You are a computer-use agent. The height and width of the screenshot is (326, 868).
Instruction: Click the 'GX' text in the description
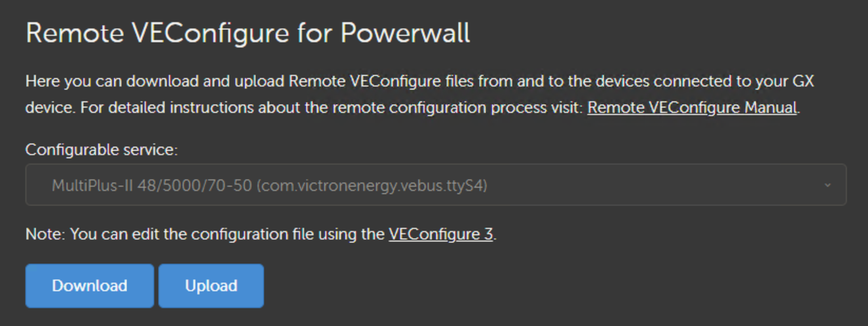click(x=803, y=81)
